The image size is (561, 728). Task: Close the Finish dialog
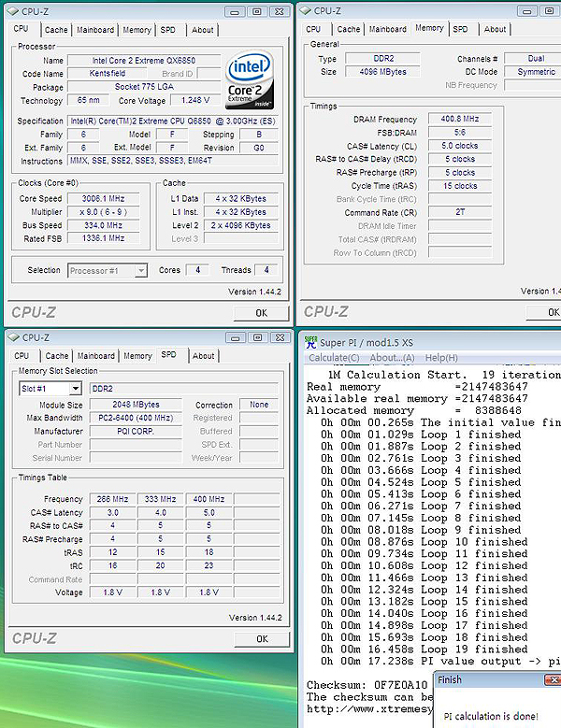pyautogui.click(x=553, y=680)
